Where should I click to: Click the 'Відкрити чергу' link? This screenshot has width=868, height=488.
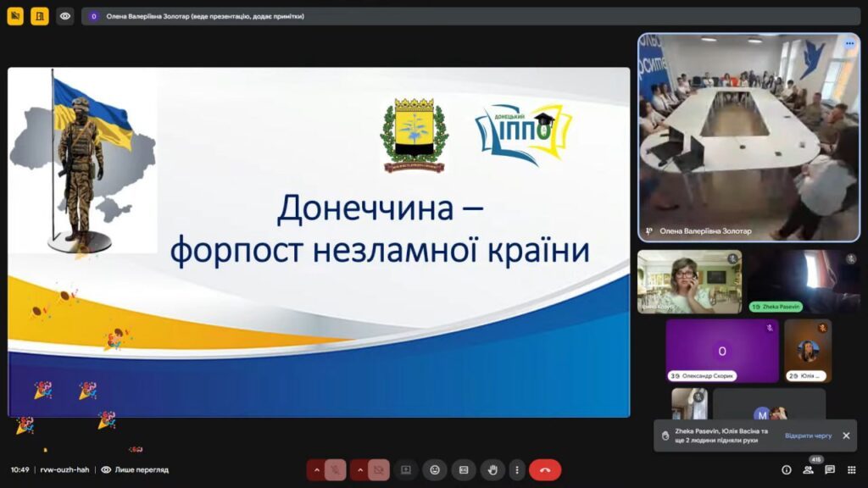pyautogui.click(x=808, y=435)
